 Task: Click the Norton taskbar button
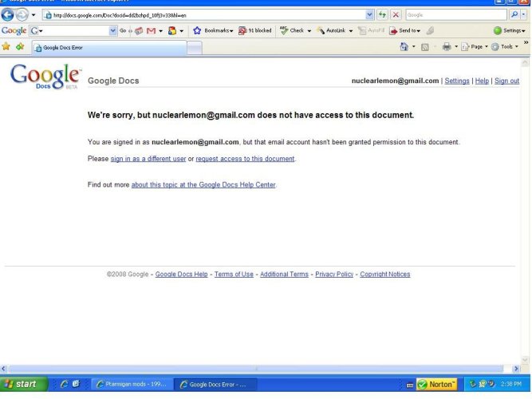click(436, 385)
